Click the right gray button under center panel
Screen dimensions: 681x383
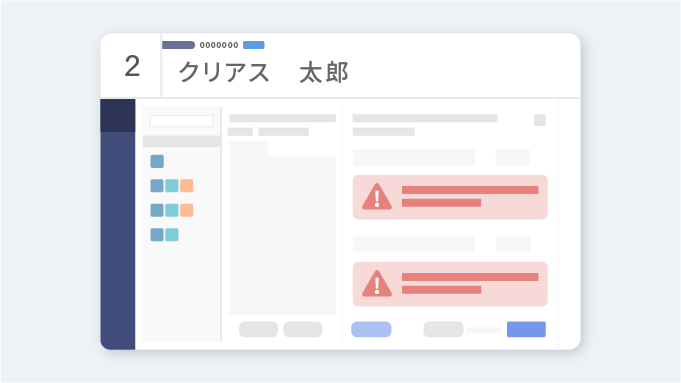[x=303, y=329]
